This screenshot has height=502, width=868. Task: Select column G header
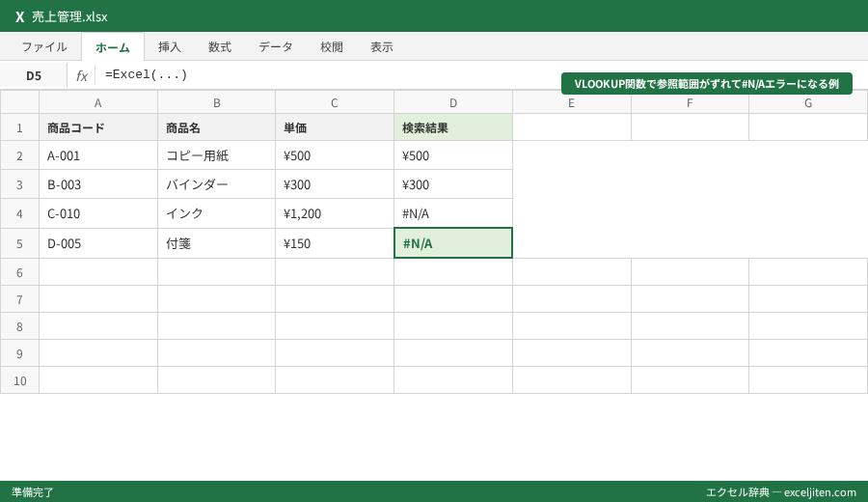(x=808, y=102)
